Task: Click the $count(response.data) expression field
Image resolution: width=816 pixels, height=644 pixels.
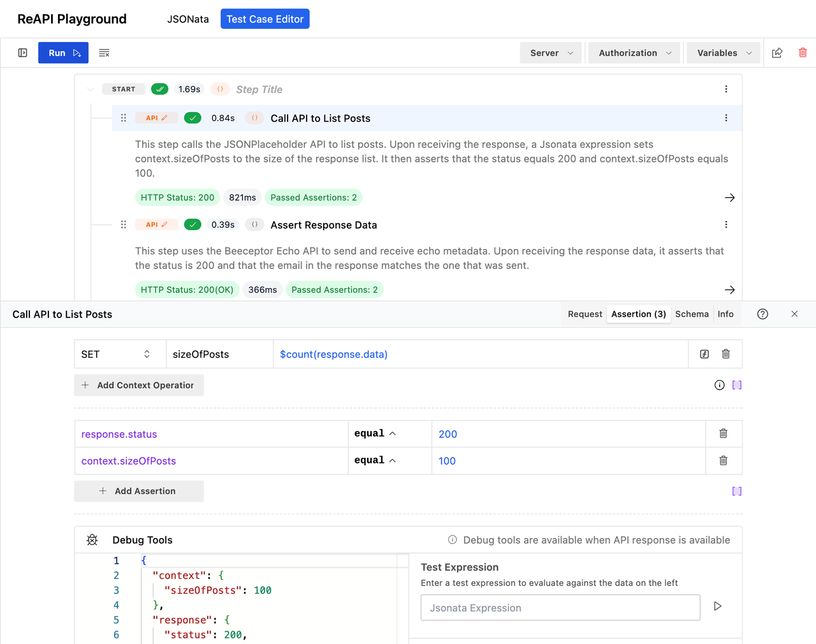Action: pos(481,355)
